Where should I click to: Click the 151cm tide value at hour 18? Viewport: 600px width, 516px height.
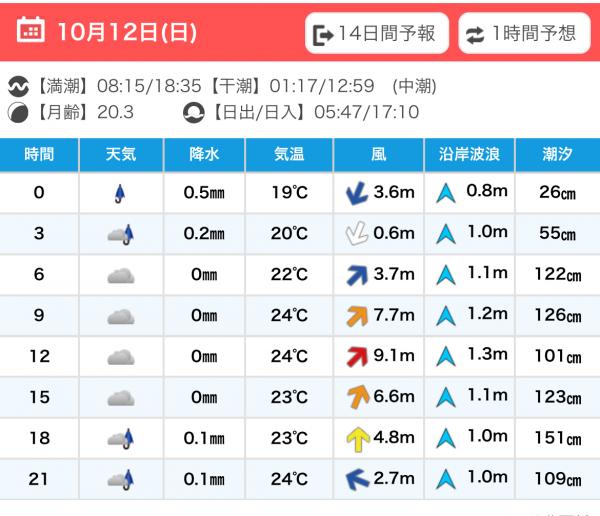click(557, 438)
